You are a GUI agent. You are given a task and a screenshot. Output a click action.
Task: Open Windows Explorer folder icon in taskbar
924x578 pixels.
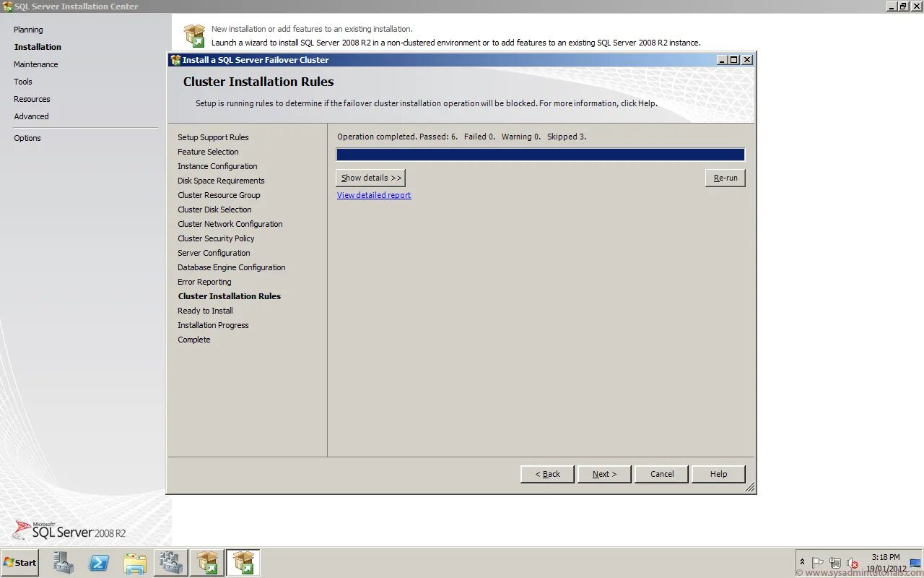135,563
